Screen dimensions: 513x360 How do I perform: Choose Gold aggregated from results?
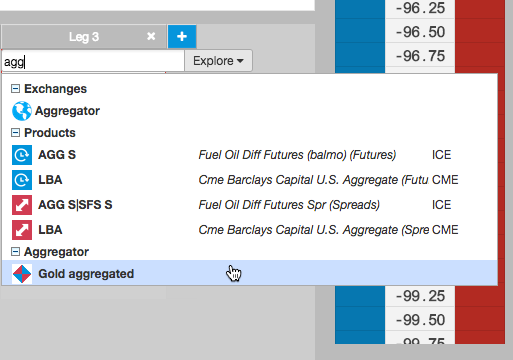click(x=250, y=273)
